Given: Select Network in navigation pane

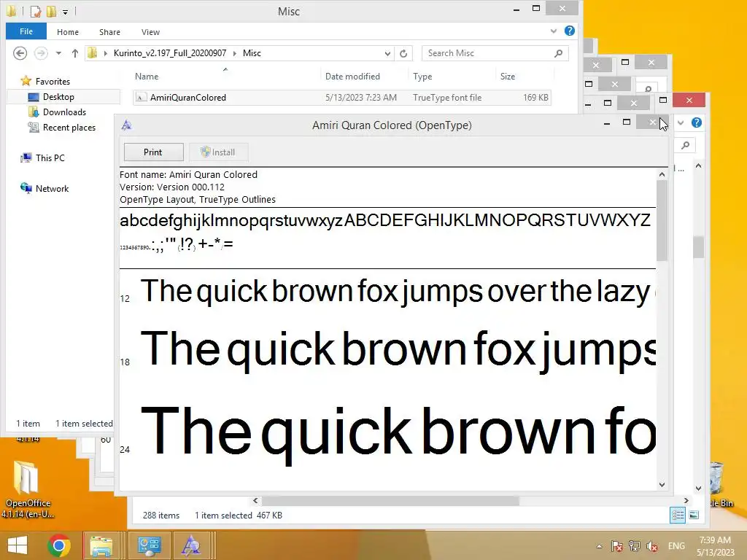Looking at the screenshot, I should pos(52,189).
